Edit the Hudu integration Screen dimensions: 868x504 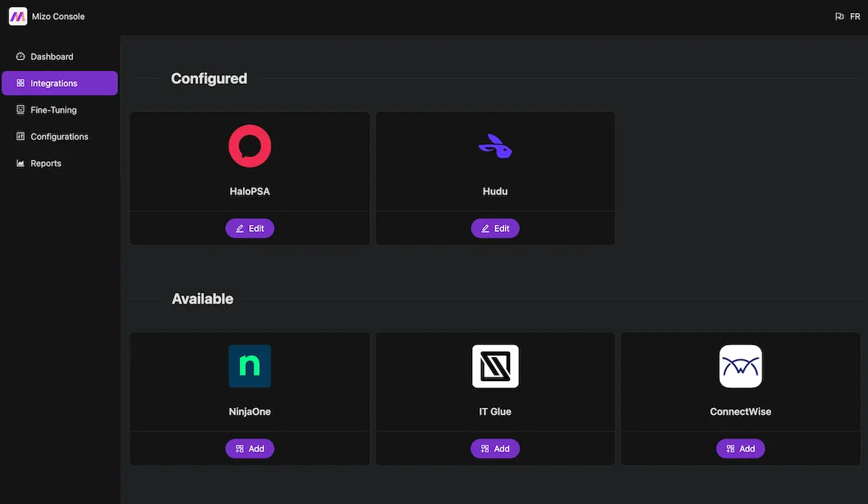click(x=495, y=228)
